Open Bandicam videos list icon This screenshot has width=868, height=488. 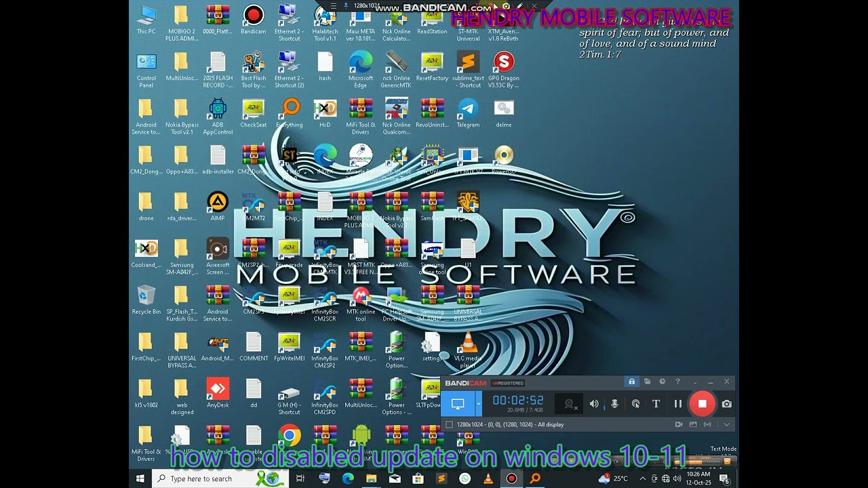tap(679, 424)
